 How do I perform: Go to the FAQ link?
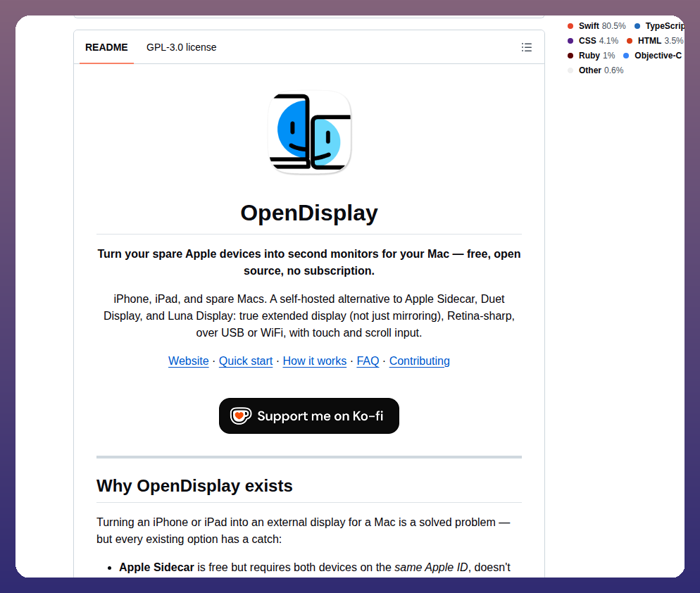coord(368,361)
